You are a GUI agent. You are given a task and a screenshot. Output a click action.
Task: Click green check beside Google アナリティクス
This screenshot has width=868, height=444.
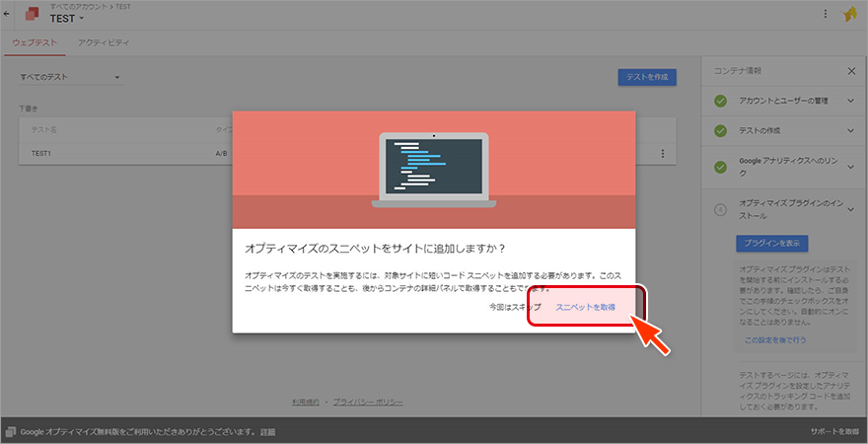pos(720,167)
